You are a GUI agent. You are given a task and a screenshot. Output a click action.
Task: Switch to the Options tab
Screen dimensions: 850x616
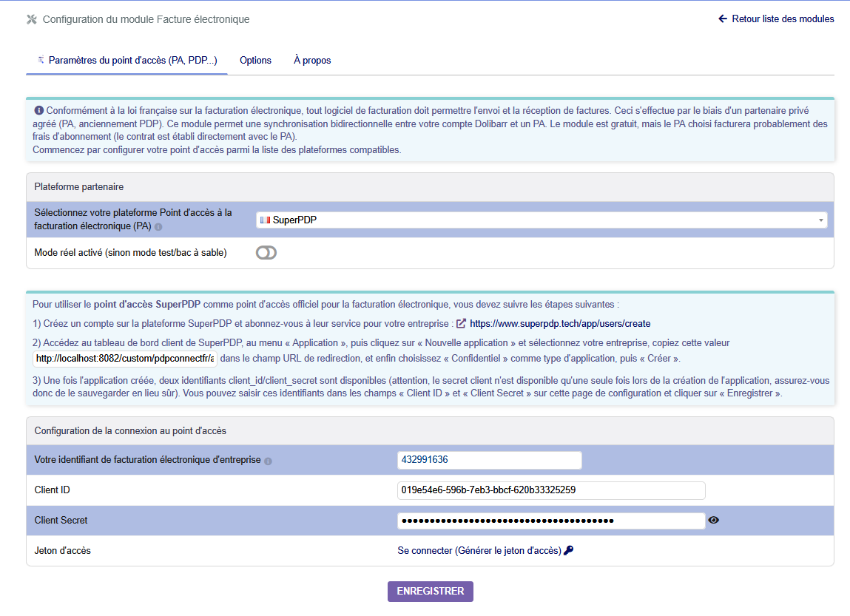click(x=255, y=60)
